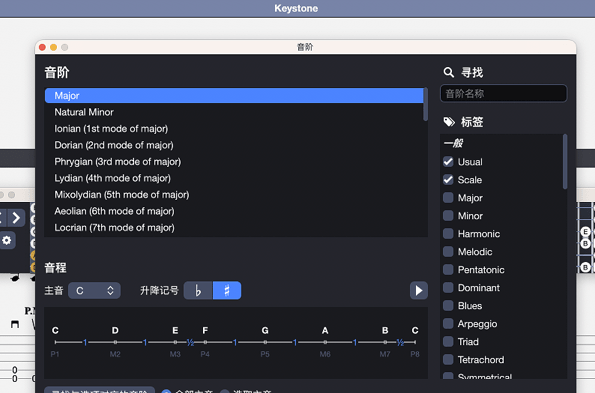Enable the Minor tag filter
Viewport: 595px width, 393px height.
[448, 215]
